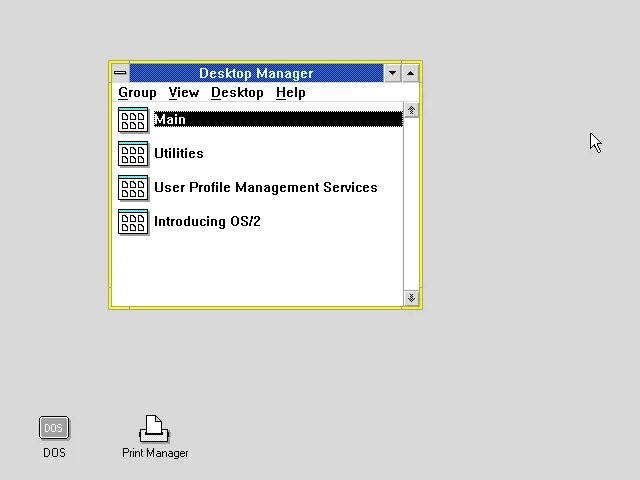
Task: Open the Group menu
Action: [137, 93]
